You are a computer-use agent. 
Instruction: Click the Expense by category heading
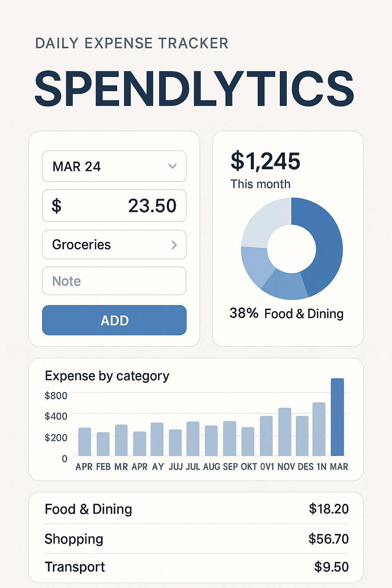[107, 376]
